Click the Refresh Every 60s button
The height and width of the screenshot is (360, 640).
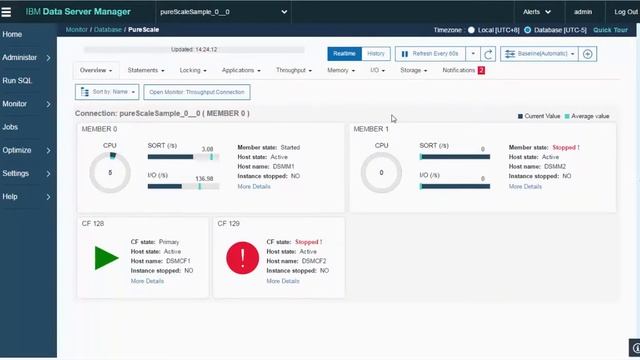pos(430,54)
